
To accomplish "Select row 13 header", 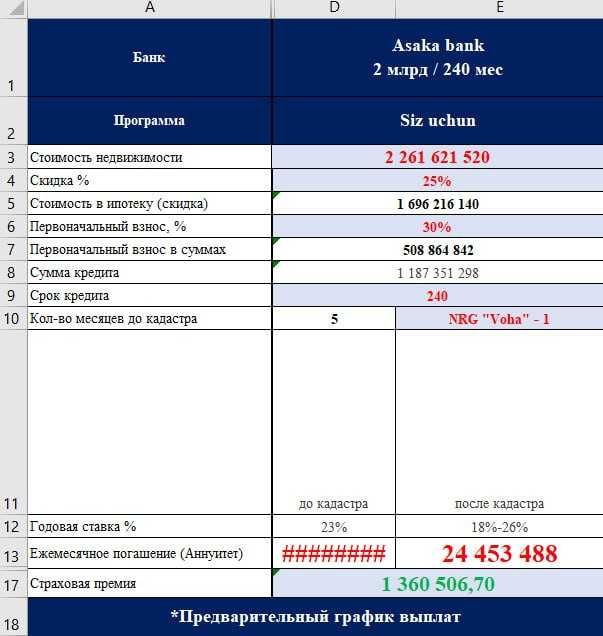I will coord(13,554).
